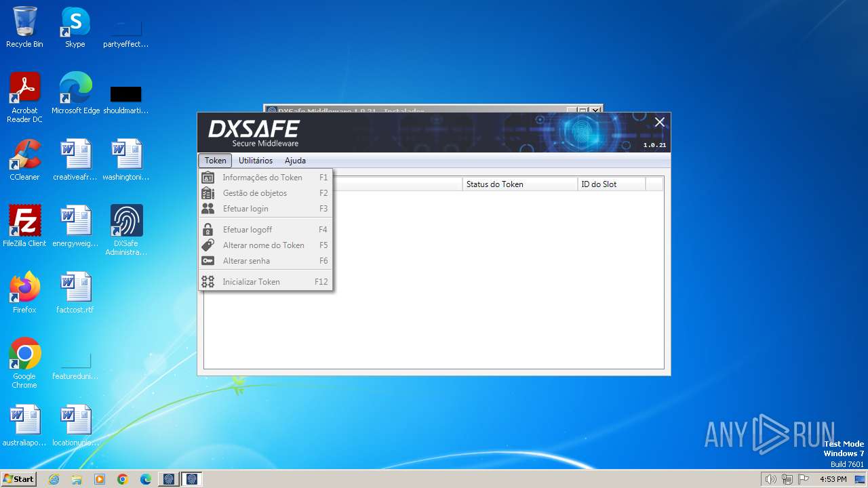This screenshot has height=488, width=868.
Task: Switch to active DXSafe taskbar button
Action: click(x=192, y=479)
